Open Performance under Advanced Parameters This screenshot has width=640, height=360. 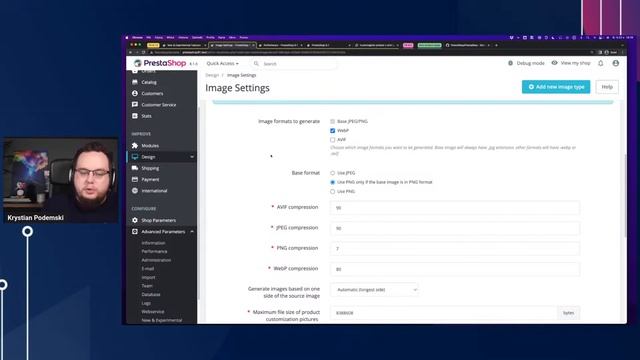154,251
